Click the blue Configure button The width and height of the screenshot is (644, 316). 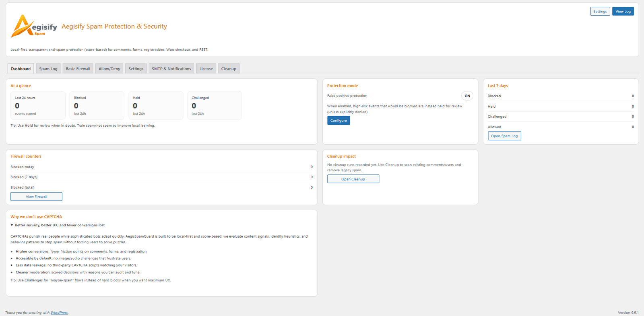(339, 121)
